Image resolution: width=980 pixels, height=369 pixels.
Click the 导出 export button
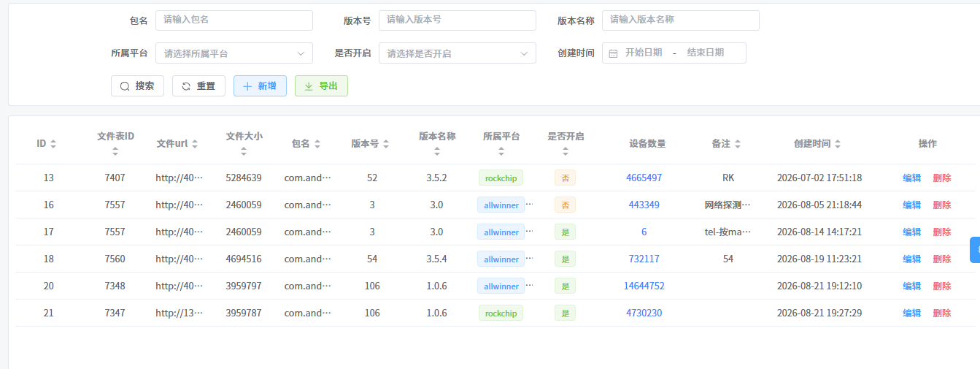pos(321,86)
